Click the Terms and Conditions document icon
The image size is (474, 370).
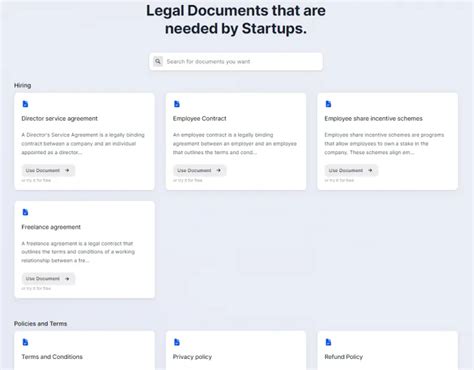click(x=25, y=342)
